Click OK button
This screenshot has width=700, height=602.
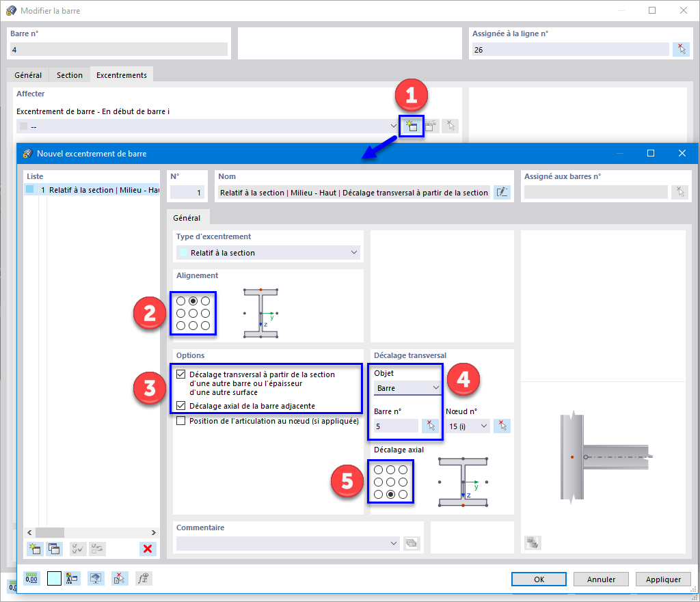pos(539,579)
